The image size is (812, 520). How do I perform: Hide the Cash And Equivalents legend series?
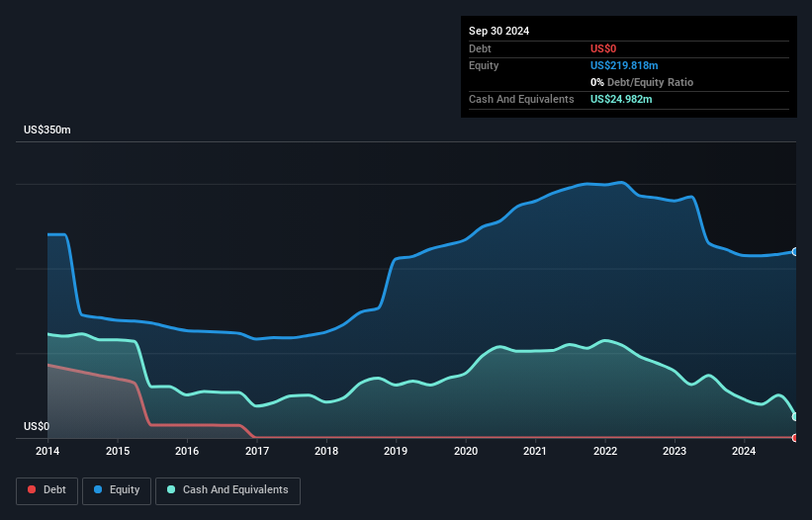pos(227,489)
